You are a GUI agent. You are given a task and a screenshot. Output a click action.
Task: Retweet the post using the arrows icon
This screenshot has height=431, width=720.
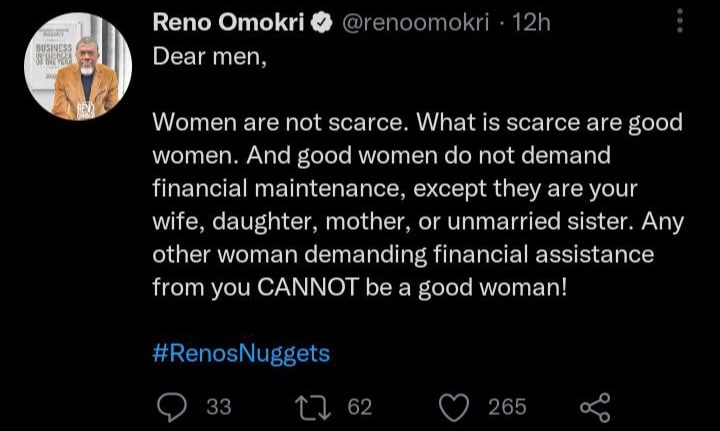(313, 406)
